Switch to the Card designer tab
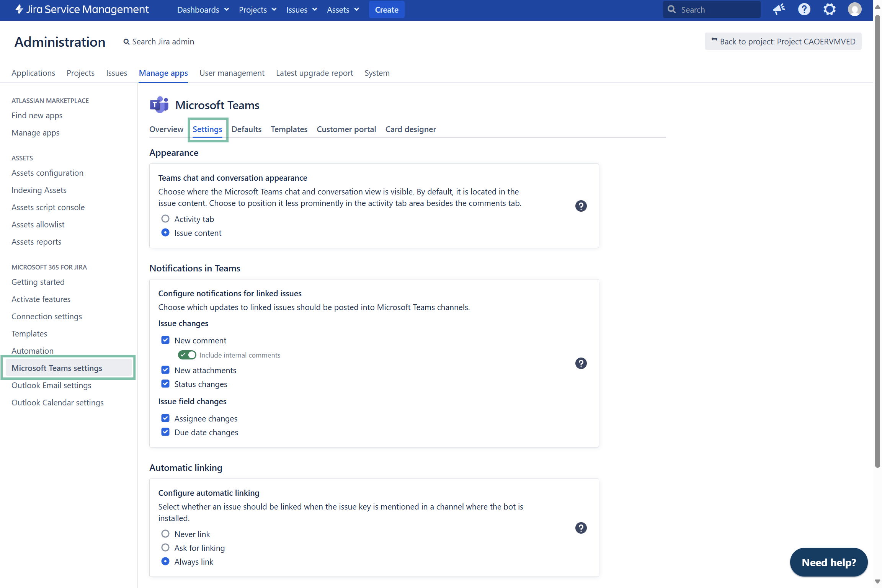The image size is (882, 588). pyautogui.click(x=410, y=129)
